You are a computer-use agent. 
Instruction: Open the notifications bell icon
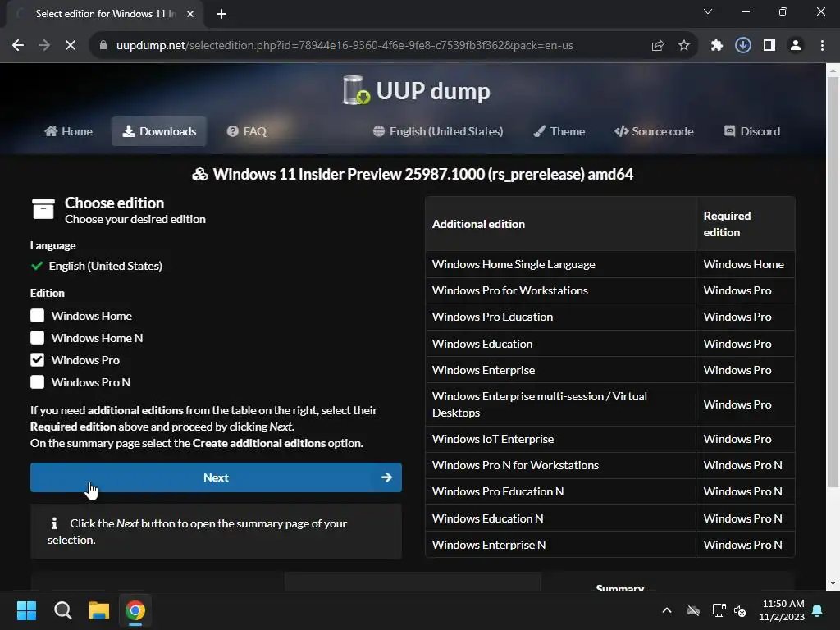pyautogui.click(x=818, y=610)
